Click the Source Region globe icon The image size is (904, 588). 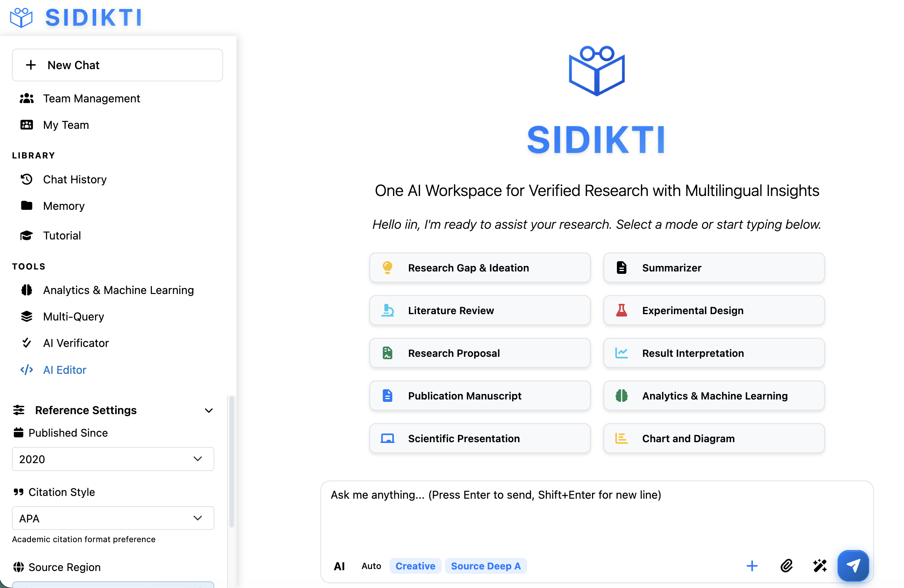[19, 567]
